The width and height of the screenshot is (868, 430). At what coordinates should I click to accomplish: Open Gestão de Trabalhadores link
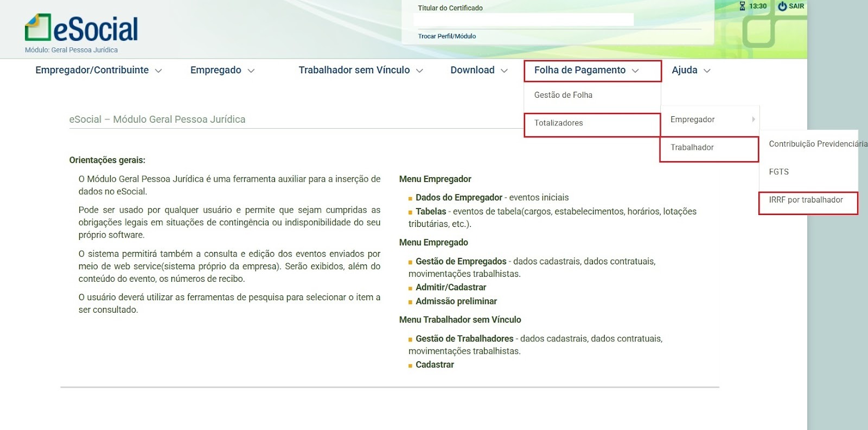pos(464,339)
